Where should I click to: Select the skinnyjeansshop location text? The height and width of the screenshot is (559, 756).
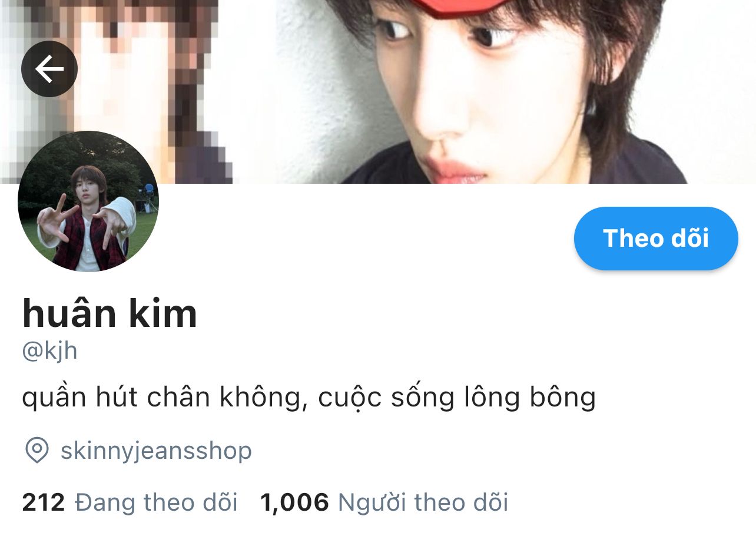[156, 451]
